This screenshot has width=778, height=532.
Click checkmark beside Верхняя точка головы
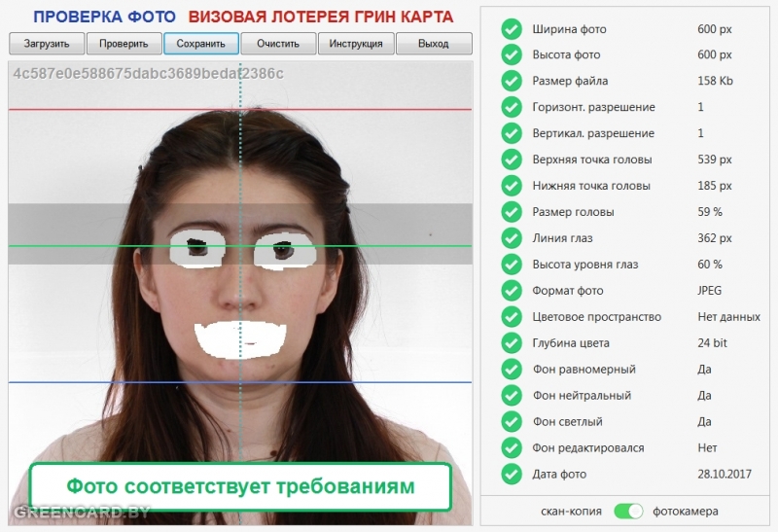512,160
